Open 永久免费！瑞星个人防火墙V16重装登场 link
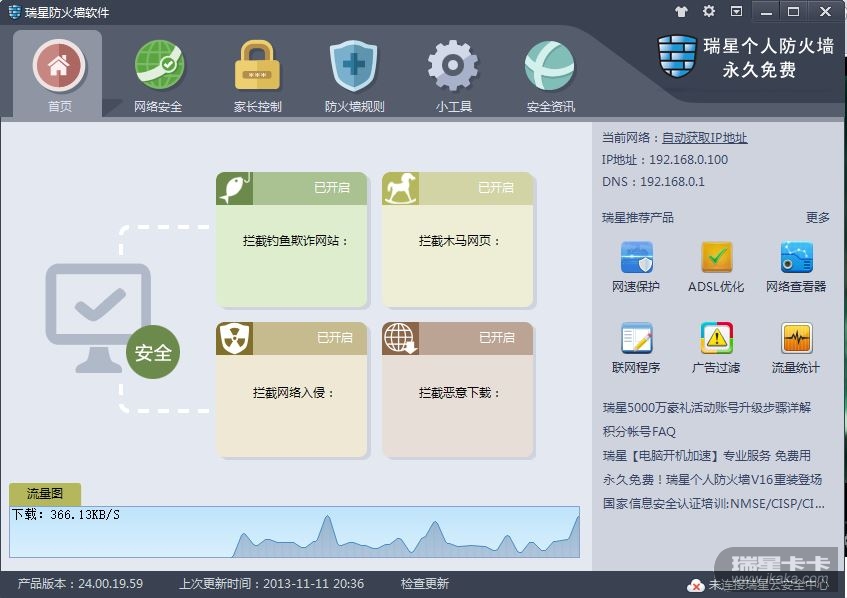Screen dimensions: 847x598 tap(712, 479)
